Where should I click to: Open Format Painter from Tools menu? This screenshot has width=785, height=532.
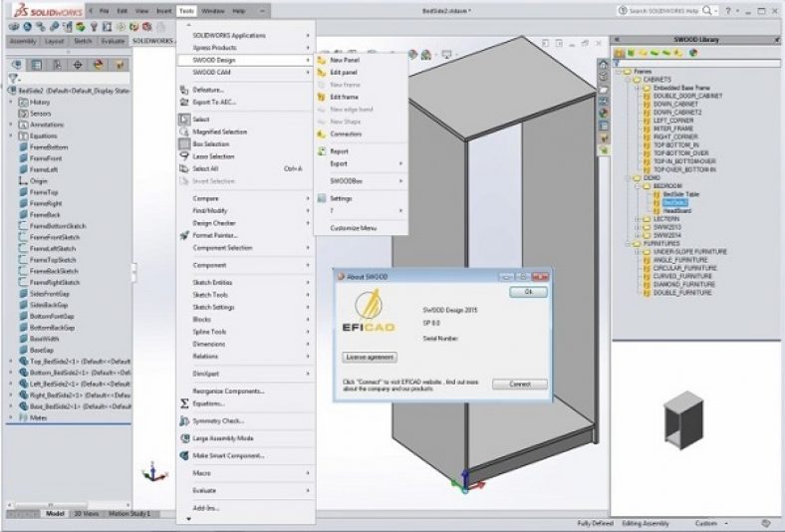(x=215, y=235)
